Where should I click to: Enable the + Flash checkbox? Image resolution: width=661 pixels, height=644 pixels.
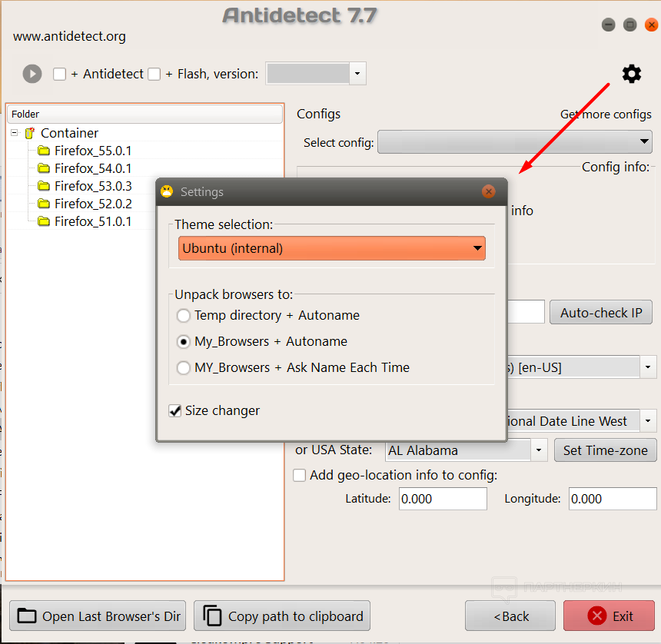click(x=154, y=75)
